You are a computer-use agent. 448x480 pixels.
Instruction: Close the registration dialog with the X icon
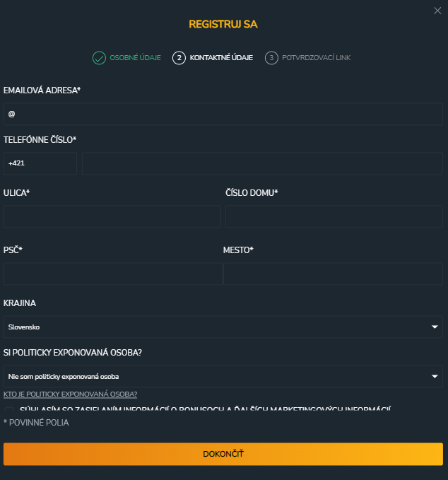pos(437,10)
